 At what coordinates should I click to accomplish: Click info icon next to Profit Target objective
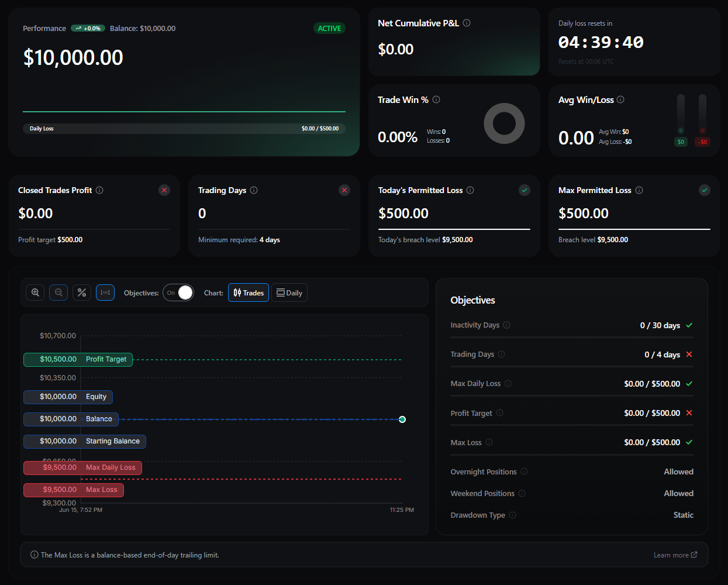(500, 412)
